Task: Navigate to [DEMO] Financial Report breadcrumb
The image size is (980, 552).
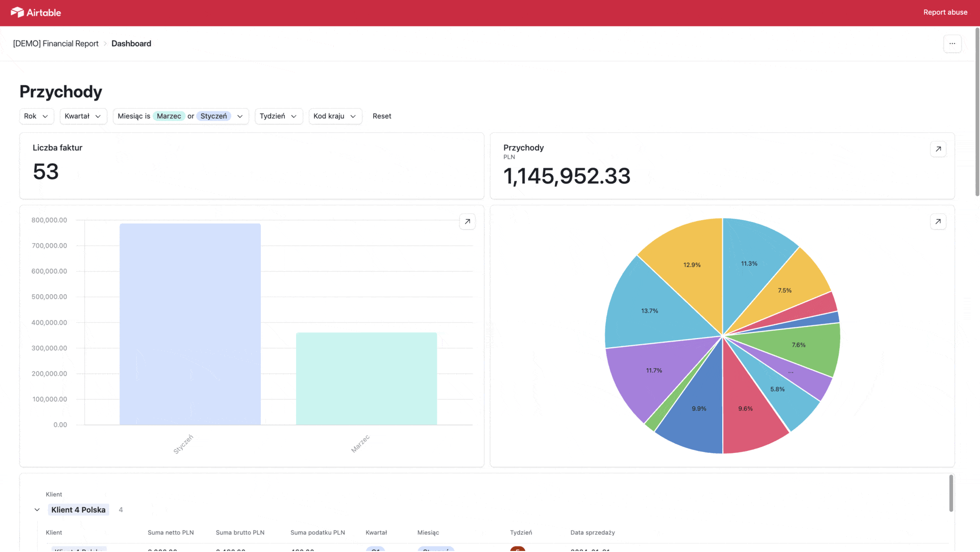Action: pos(55,43)
